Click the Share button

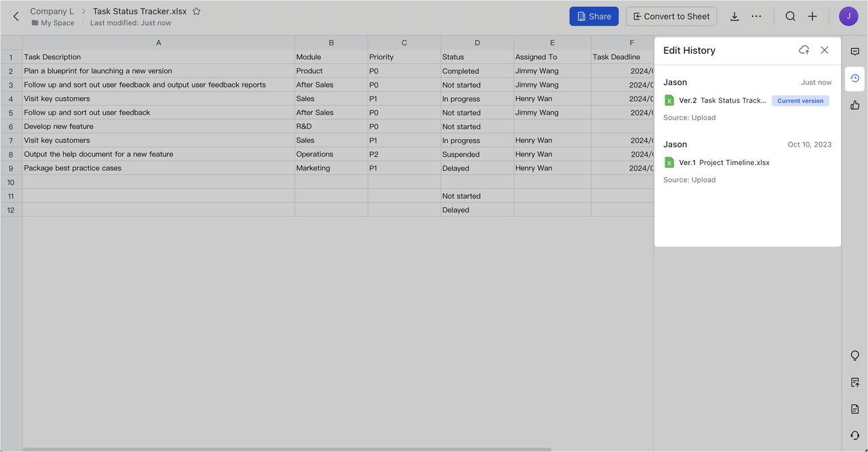click(x=593, y=16)
